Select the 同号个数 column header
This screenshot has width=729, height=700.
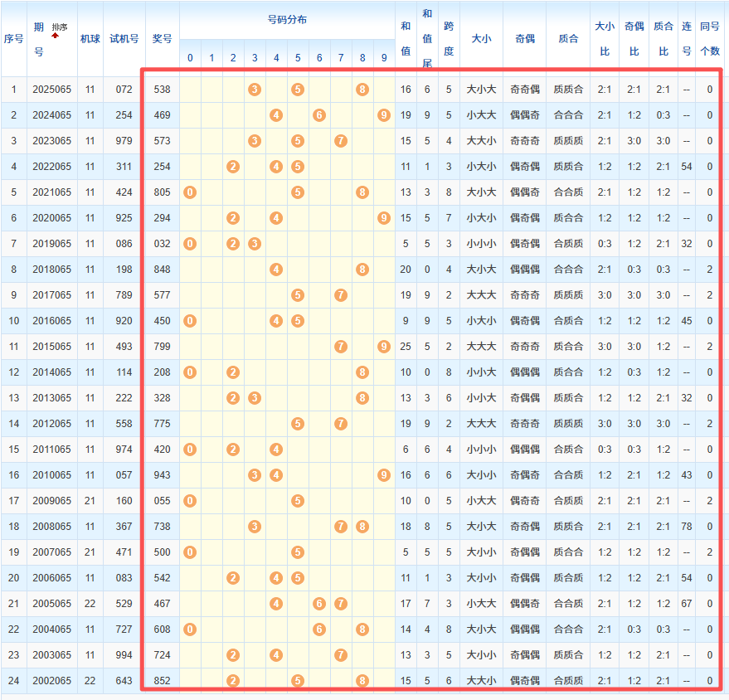pos(710,39)
